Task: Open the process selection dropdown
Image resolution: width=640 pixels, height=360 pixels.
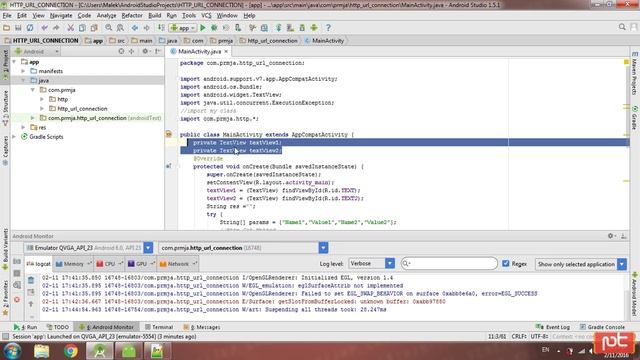Action: [323, 248]
